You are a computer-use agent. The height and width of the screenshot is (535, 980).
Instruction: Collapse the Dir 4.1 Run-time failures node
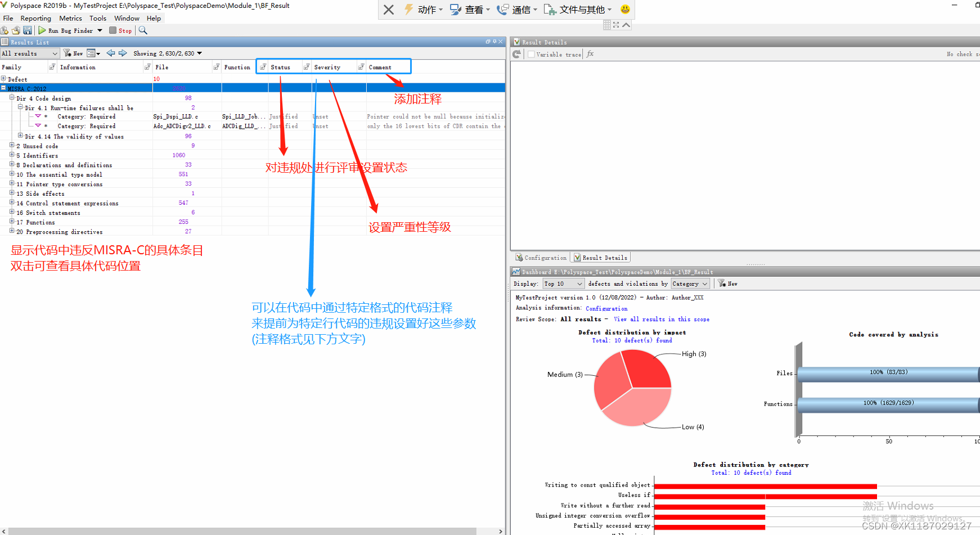click(x=20, y=107)
